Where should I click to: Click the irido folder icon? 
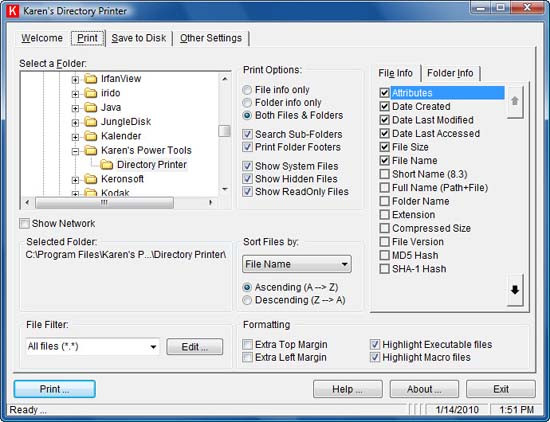click(x=91, y=93)
